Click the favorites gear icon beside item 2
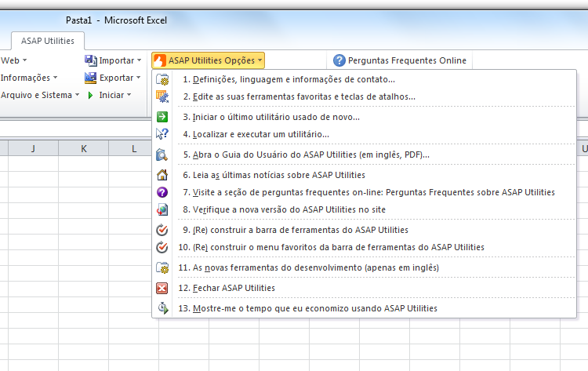Viewport: 588px width, 371px height. (162, 96)
